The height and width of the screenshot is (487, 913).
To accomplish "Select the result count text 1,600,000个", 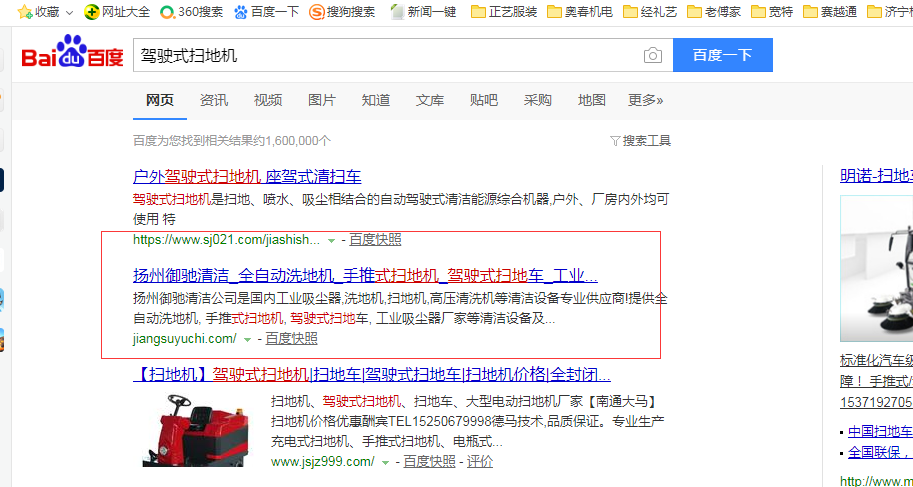I will coord(298,140).
